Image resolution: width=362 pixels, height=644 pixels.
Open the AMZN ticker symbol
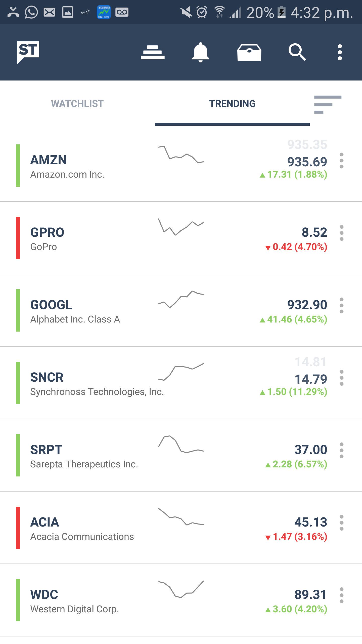click(49, 160)
